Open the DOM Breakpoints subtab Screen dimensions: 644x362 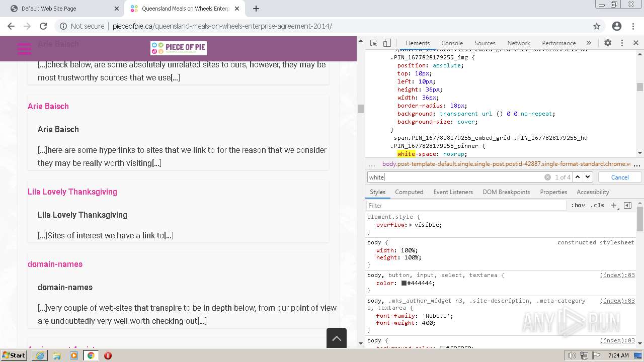(x=506, y=192)
